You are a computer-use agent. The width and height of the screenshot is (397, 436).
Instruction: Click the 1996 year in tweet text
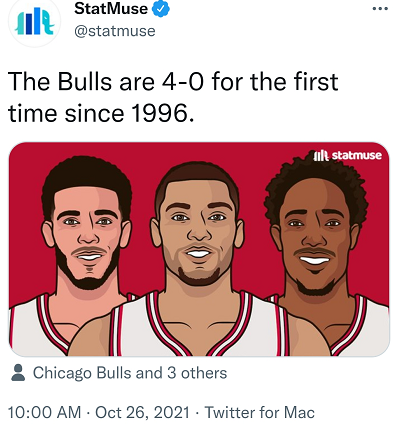163,113
